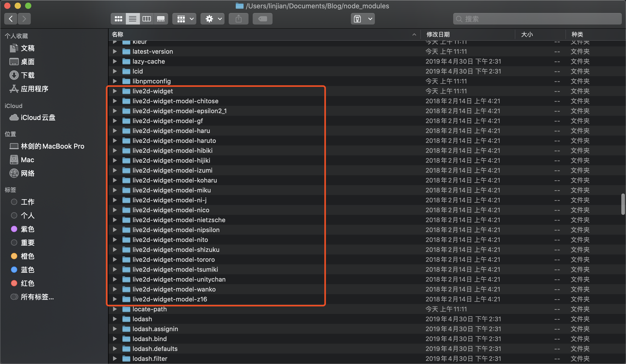Select the live2d-widget-model-nipsilon row
The image size is (626, 364).
click(x=367, y=230)
